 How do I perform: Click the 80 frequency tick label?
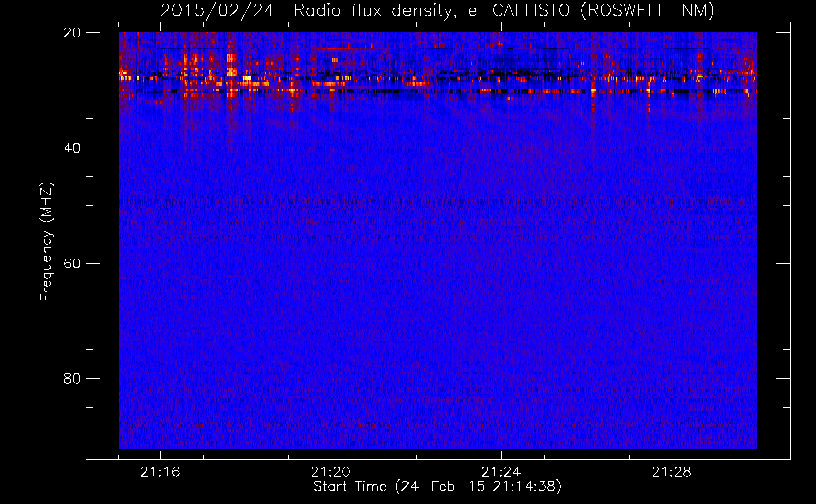[x=72, y=379]
